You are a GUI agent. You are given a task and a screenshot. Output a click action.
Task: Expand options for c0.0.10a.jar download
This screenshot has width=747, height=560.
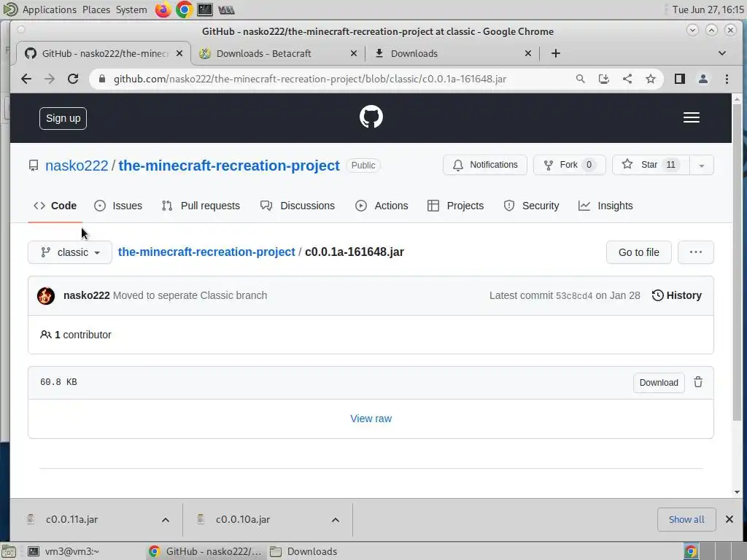[336, 519]
